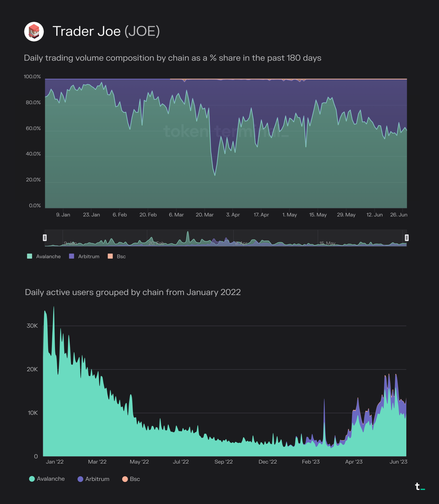Click the 12. Jun x-axis label
This screenshot has height=504, width=439.
374,215
